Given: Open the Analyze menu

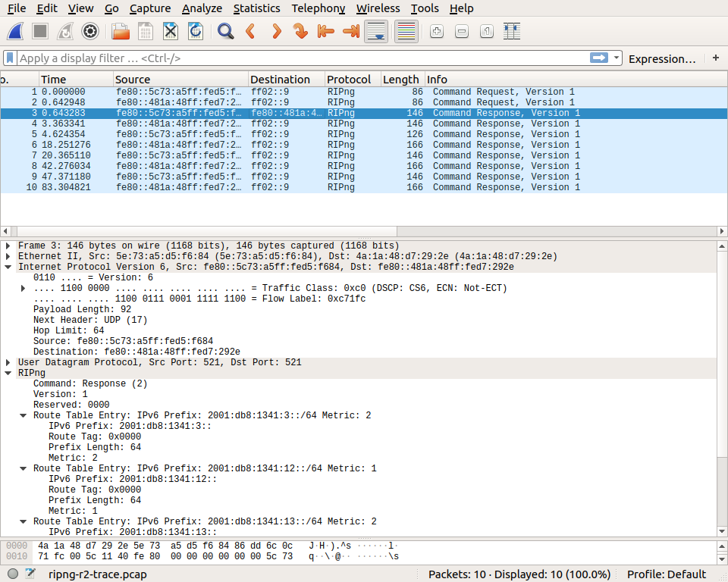Looking at the screenshot, I should click(202, 8).
